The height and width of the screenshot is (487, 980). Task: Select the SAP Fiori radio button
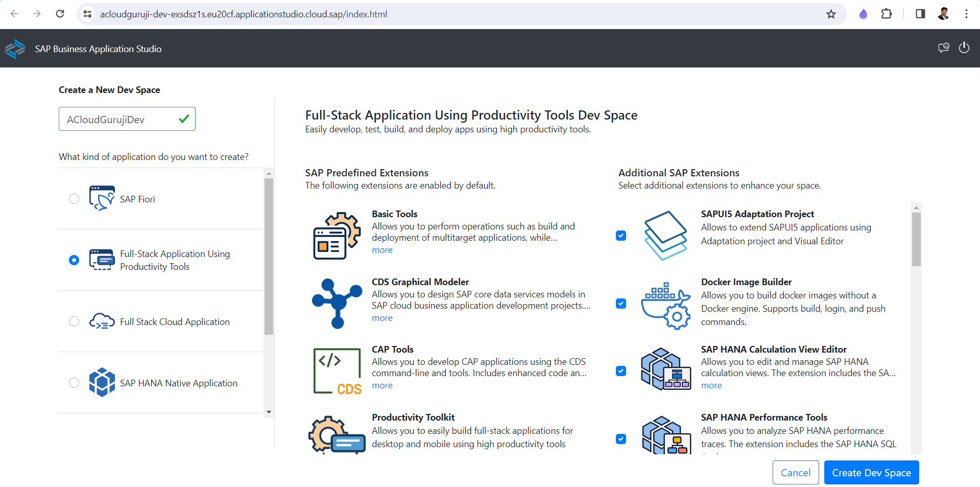(74, 199)
